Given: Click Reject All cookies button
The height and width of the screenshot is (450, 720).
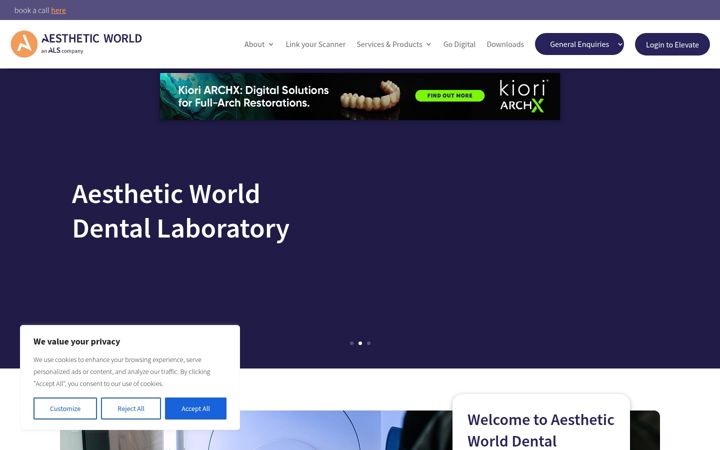Looking at the screenshot, I should tap(131, 408).
